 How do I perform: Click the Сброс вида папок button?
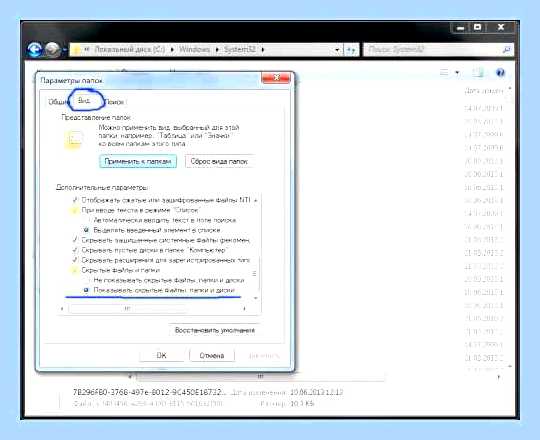[x=220, y=161]
